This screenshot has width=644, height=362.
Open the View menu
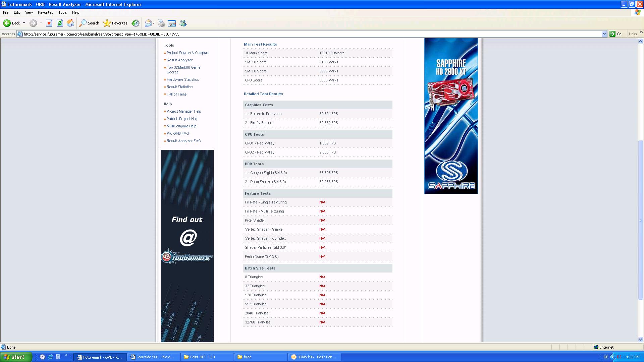click(29, 12)
